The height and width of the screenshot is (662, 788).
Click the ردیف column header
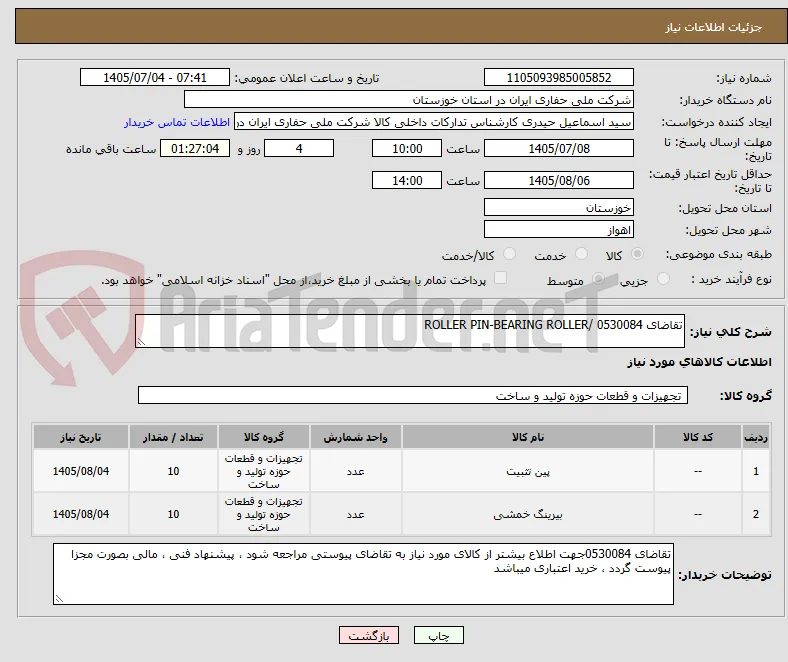(756, 437)
